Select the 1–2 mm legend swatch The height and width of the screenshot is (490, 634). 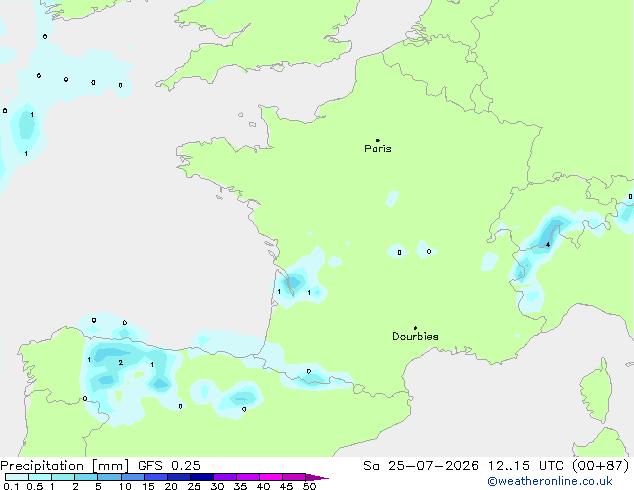pos(63,477)
